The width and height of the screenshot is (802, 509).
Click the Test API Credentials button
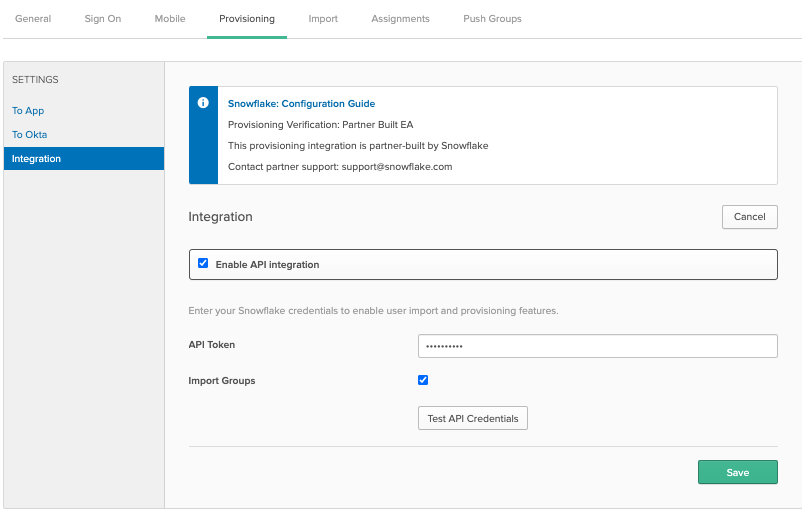pos(472,418)
